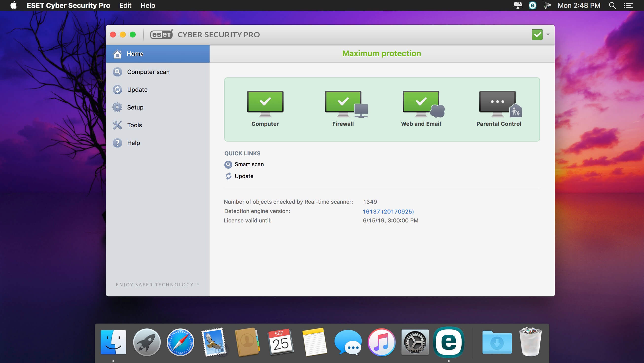Click the Update arrows icon in sidebar
The height and width of the screenshot is (363, 644).
click(x=117, y=90)
